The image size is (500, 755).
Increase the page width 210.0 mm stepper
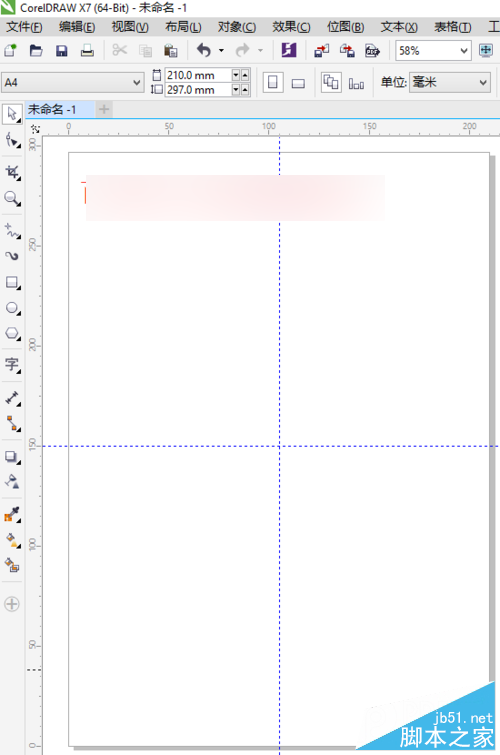245,75
